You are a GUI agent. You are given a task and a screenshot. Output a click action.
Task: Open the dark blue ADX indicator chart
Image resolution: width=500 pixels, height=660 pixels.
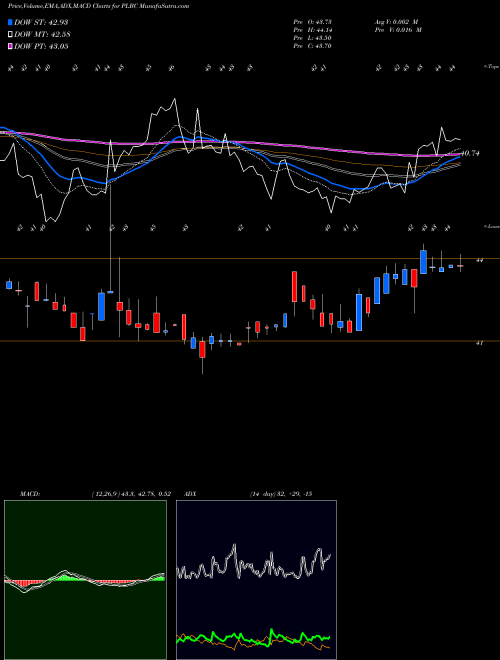pos(256,580)
